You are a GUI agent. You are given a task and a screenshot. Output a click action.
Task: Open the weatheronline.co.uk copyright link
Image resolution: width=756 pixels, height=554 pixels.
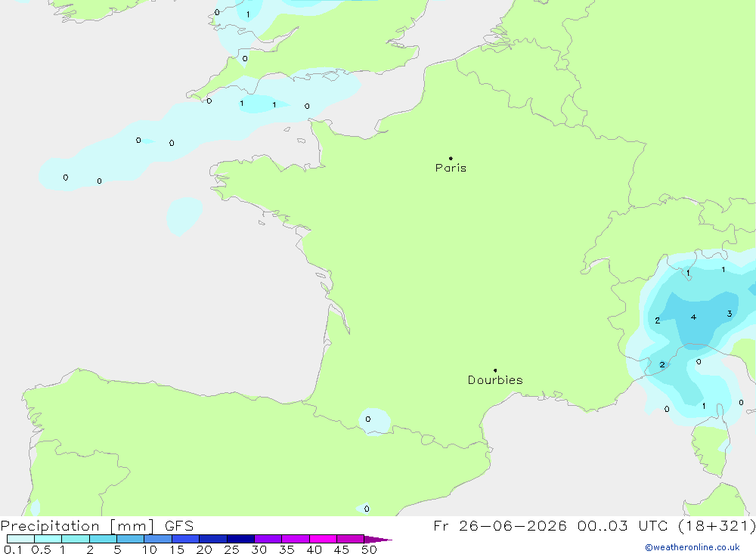pyautogui.click(x=692, y=547)
